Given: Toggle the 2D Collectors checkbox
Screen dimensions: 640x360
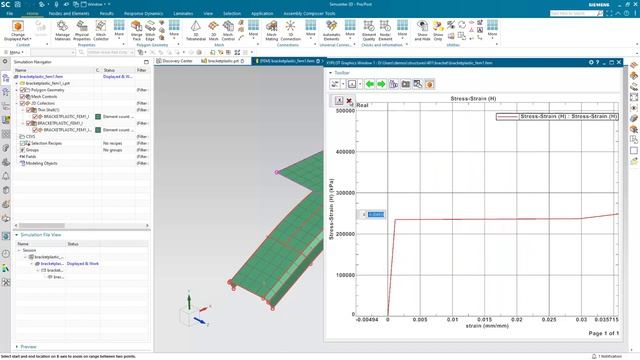Looking at the screenshot, I should 22,103.
